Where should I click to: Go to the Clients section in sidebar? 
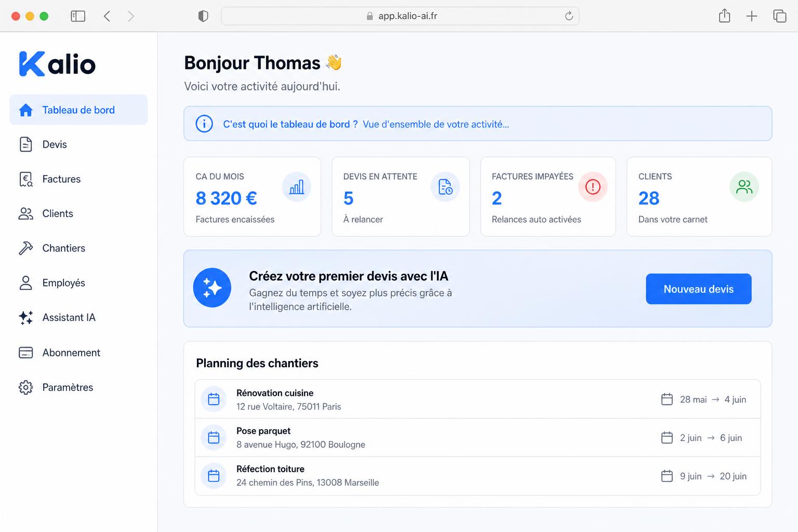pos(78,214)
